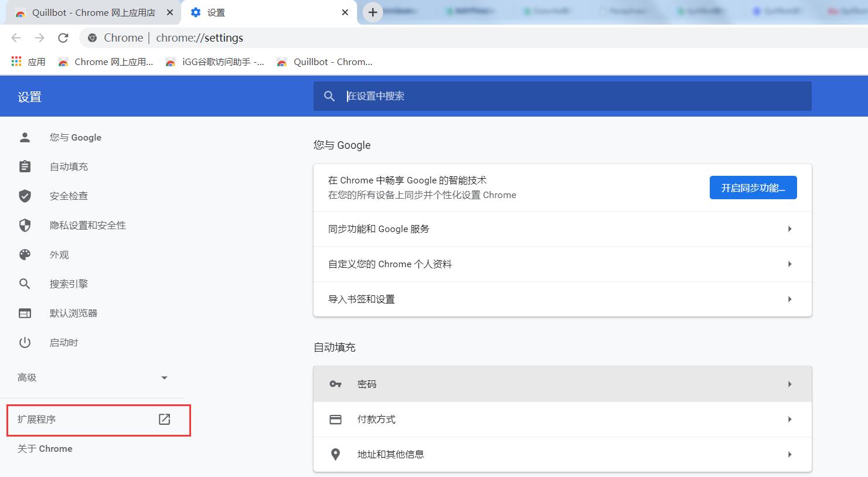Screen dimensions: 868x477
Task: Click the clipboard icon for 自动填充
Action: tap(25, 166)
